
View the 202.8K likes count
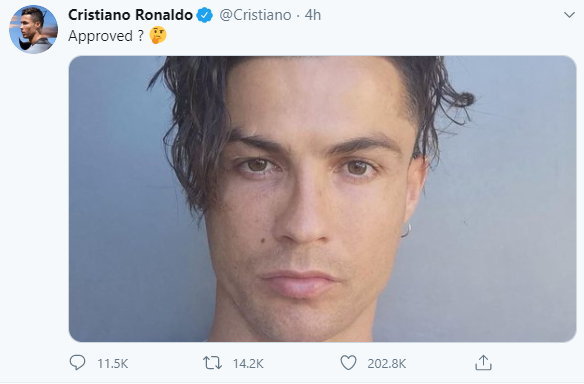[x=387, y=364]
